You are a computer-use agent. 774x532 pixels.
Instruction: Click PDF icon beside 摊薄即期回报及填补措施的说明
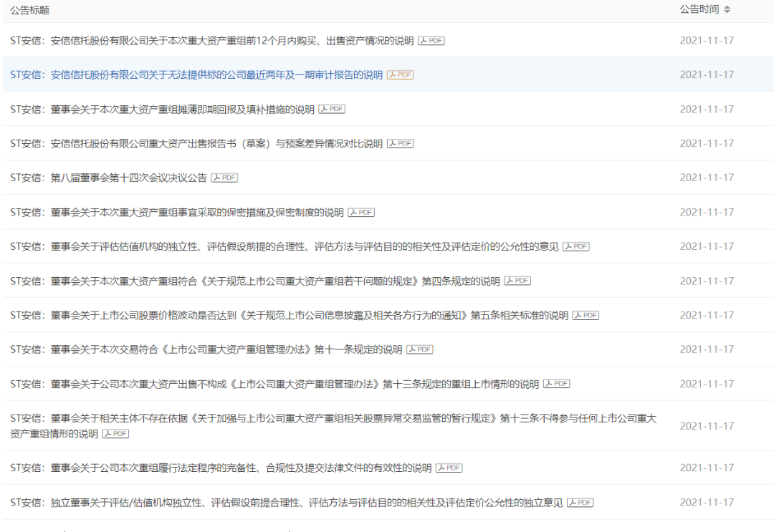[x=332, y=110]
